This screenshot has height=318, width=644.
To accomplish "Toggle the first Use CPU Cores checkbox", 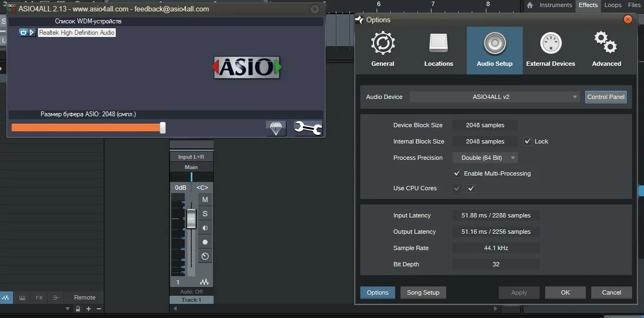I will pyautogui.click(x=457, y=188).
